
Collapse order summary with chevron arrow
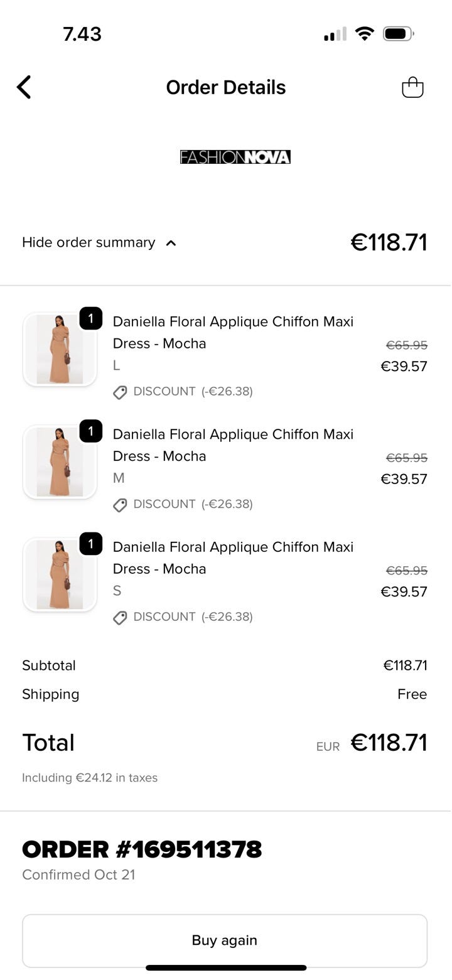tap(171, 243)
